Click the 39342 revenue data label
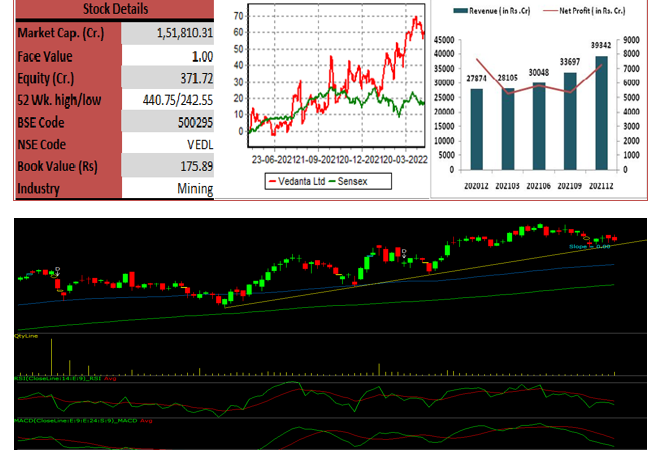 (602, 46)
